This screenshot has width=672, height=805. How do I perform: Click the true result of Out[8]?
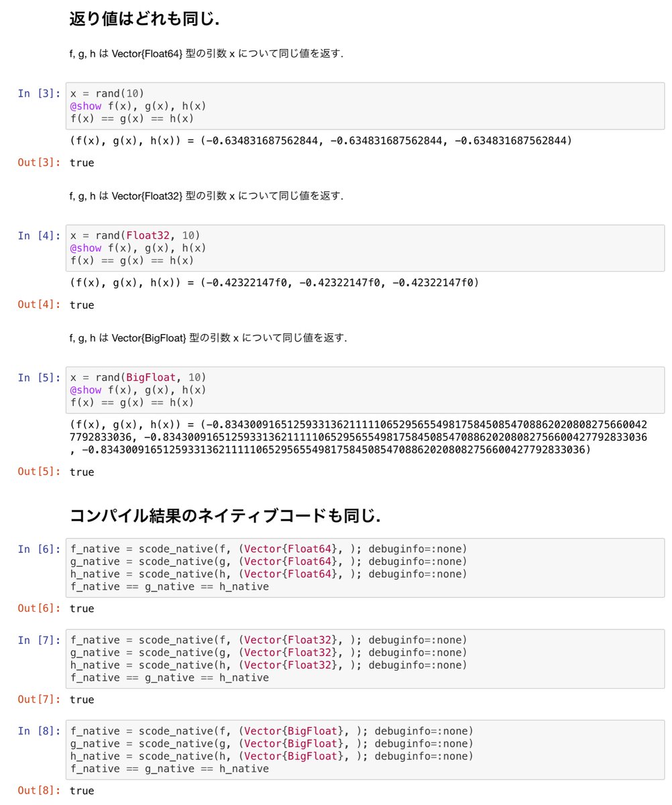click(x=82, y=791)
